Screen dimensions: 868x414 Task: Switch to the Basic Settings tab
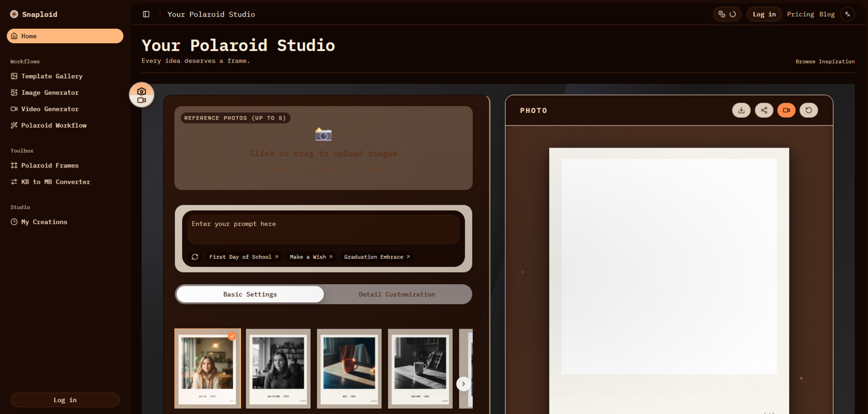pos(250,294)
